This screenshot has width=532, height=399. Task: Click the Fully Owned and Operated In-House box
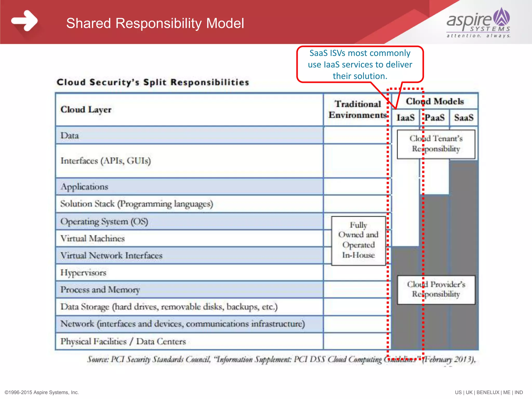(358, 240)
